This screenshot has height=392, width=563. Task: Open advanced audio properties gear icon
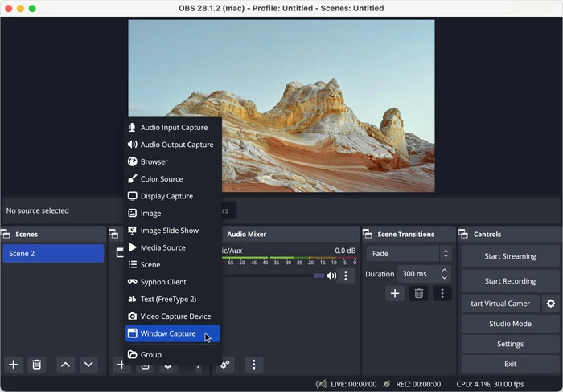pos(225,365)
